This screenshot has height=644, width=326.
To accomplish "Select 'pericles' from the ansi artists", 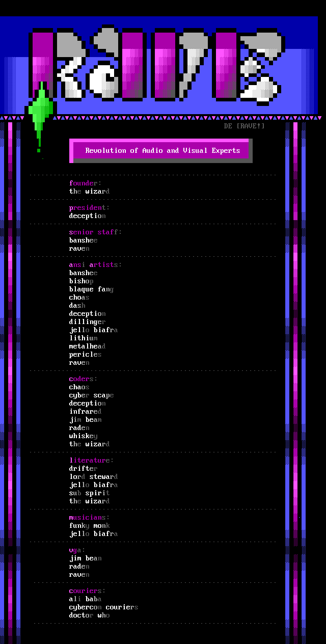I will point(85,355).
